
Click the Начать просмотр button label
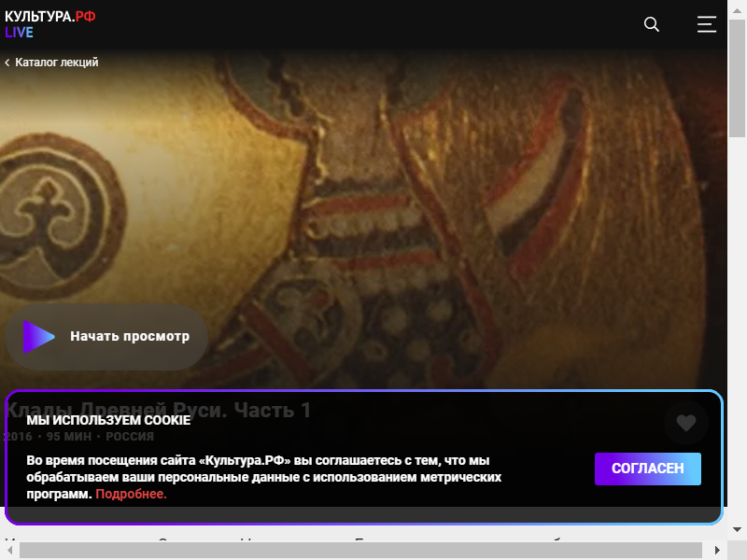click(x=130, y=336)
